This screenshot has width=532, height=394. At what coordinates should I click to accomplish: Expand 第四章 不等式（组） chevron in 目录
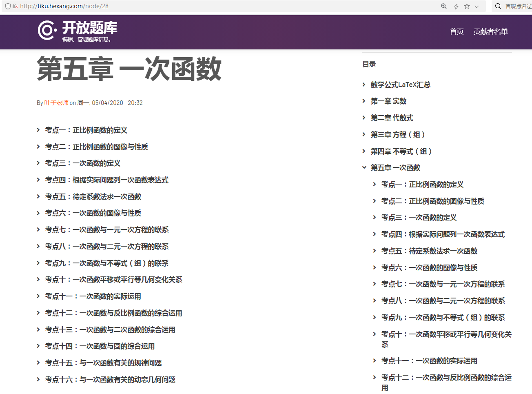[x=364, y=151]
